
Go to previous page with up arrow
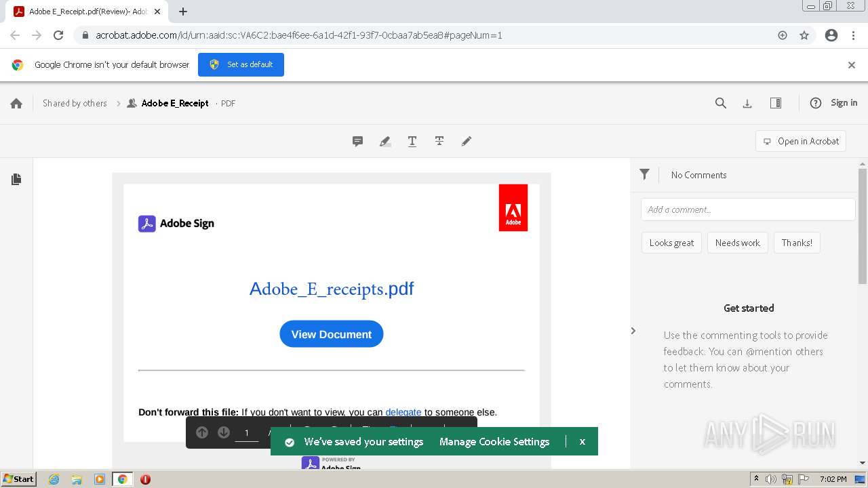(202, 432)
